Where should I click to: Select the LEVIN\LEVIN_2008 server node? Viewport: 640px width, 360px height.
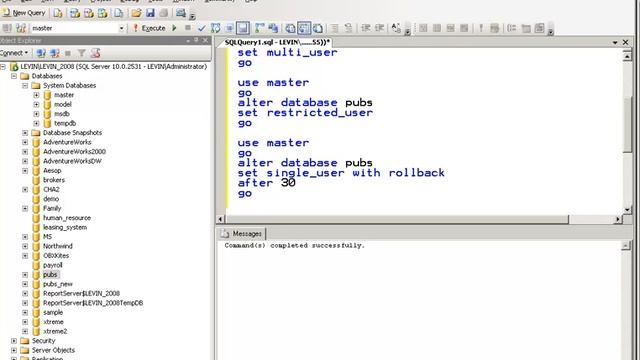click(113, 67)
